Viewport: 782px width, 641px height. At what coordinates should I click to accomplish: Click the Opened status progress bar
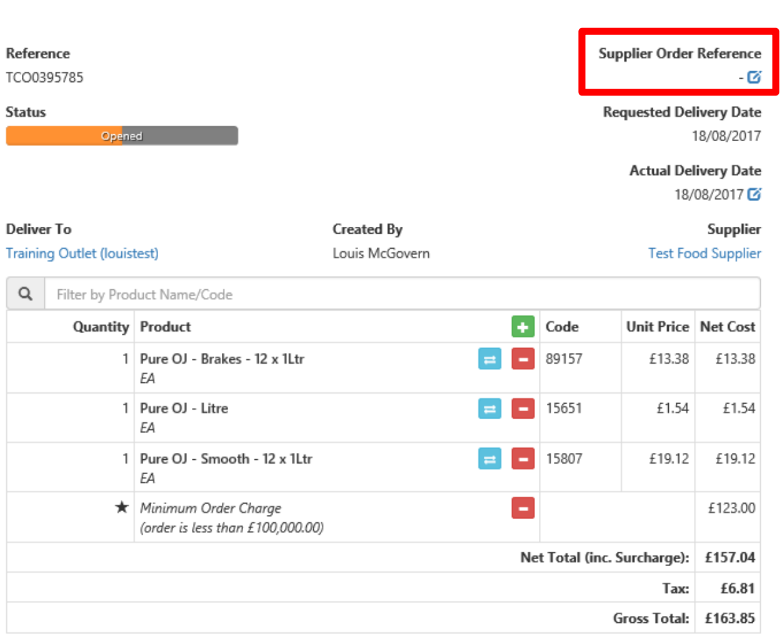122,136
